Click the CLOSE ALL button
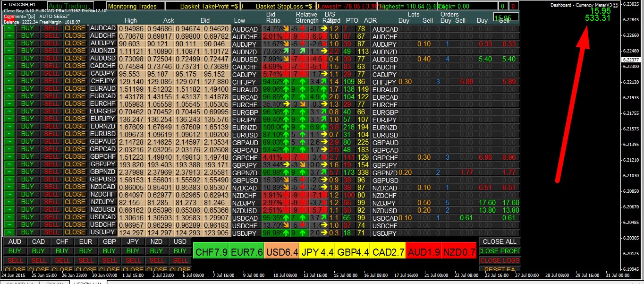This screenshot has width=644, height=284. [500, 241]
